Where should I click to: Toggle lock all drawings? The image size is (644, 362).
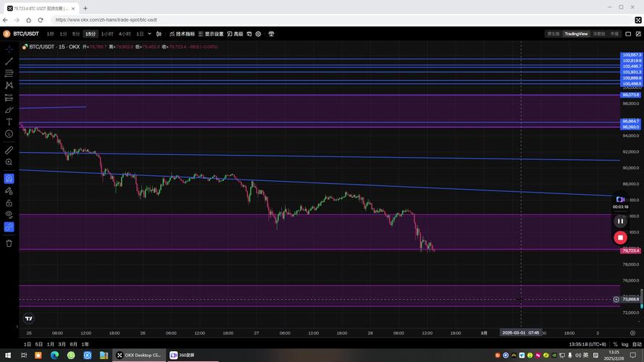coord(9,203)
